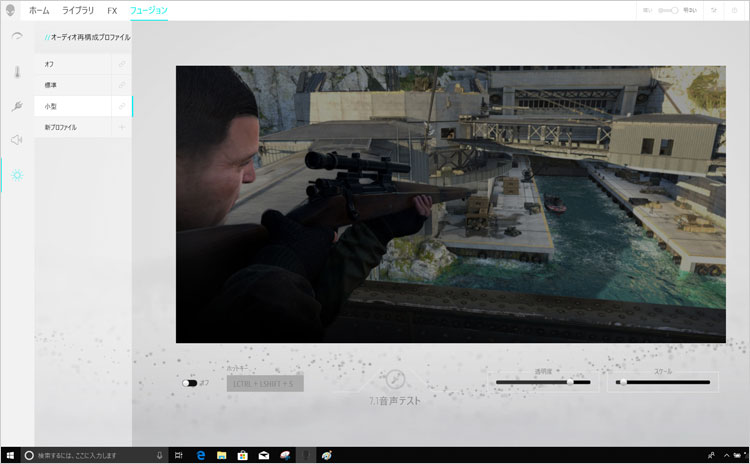
Task: Add new profile with the plus icon
Action: point(122,127)
